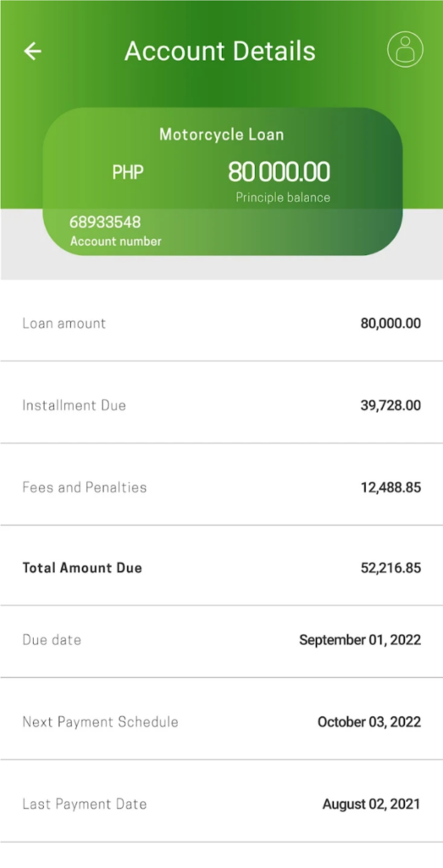Click the August 02, 2021 date
Image resolution: width=443 pixels, height=868 pixels.
pyautogui.click(x=372, y=804)
